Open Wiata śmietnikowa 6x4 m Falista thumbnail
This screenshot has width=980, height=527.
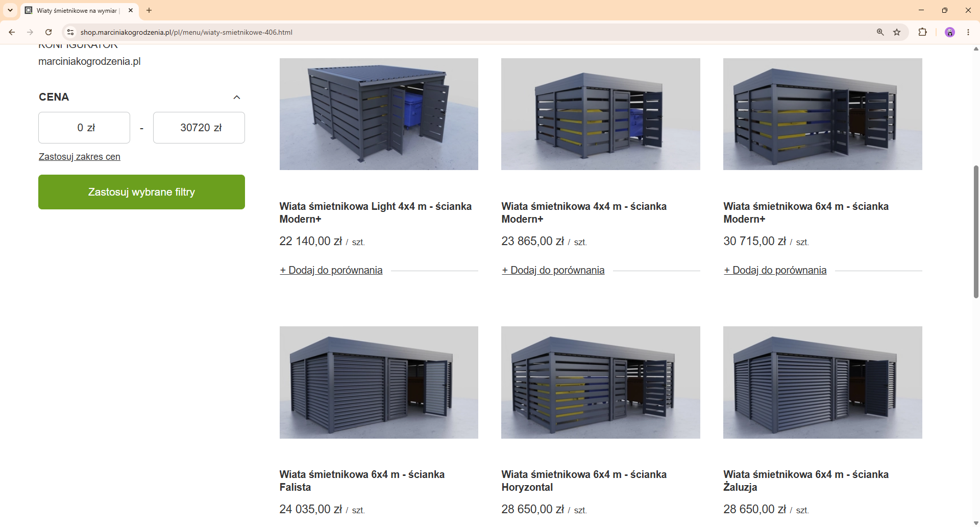[379, 382]
